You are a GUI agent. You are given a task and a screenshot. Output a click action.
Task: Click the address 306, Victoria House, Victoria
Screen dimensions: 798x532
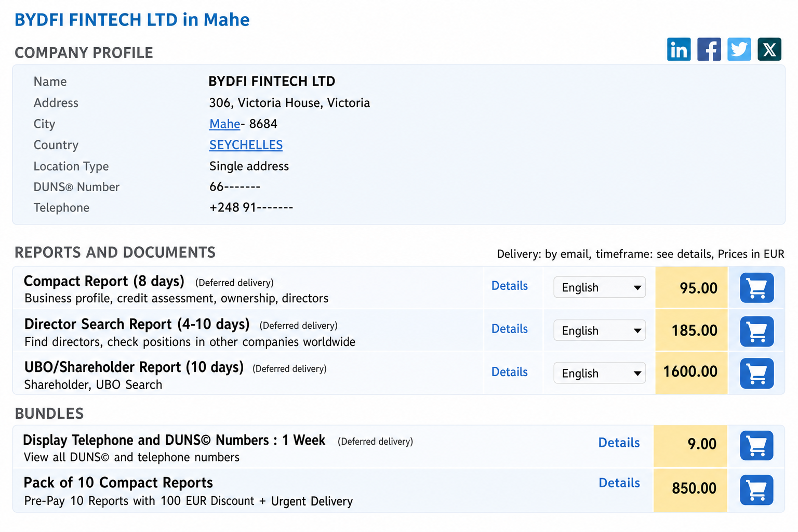pos(289,103)
